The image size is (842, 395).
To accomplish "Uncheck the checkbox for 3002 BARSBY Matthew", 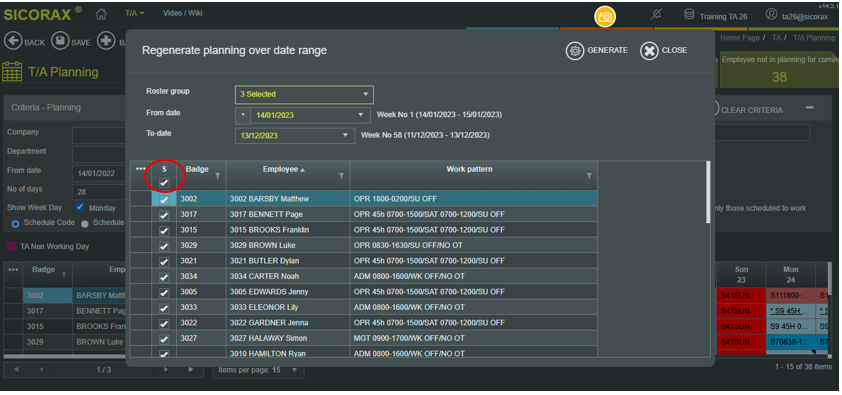I will click(x=164, y=200).
